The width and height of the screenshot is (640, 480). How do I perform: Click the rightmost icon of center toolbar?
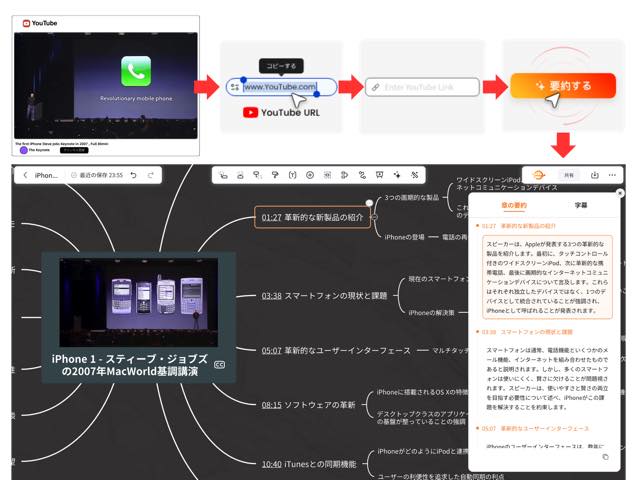tap(415, 175)
